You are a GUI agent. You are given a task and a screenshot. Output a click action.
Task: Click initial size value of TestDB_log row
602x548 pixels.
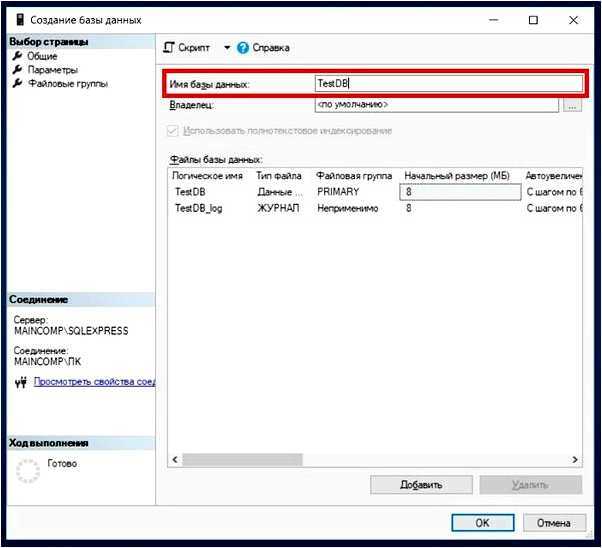pyautogui.click(x=409, y=208)
